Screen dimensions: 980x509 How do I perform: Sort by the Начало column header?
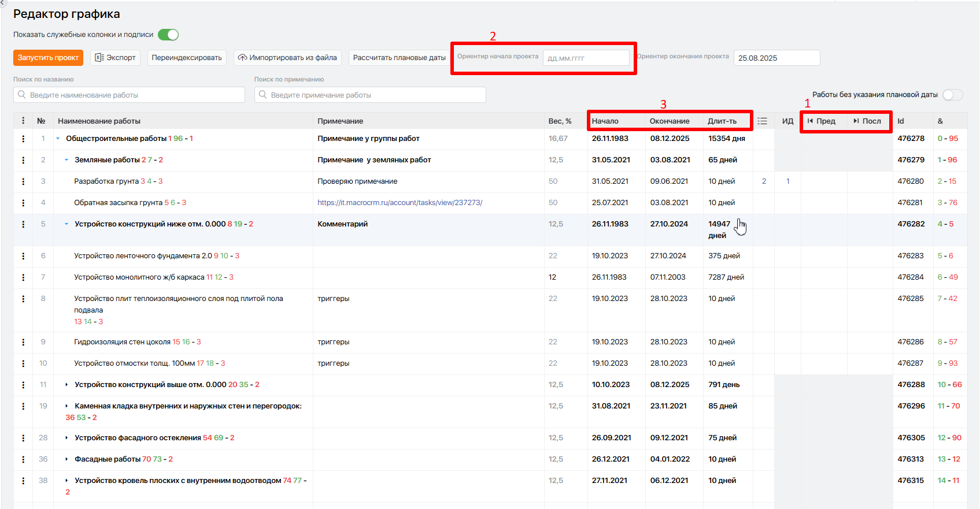coord(605,121)
